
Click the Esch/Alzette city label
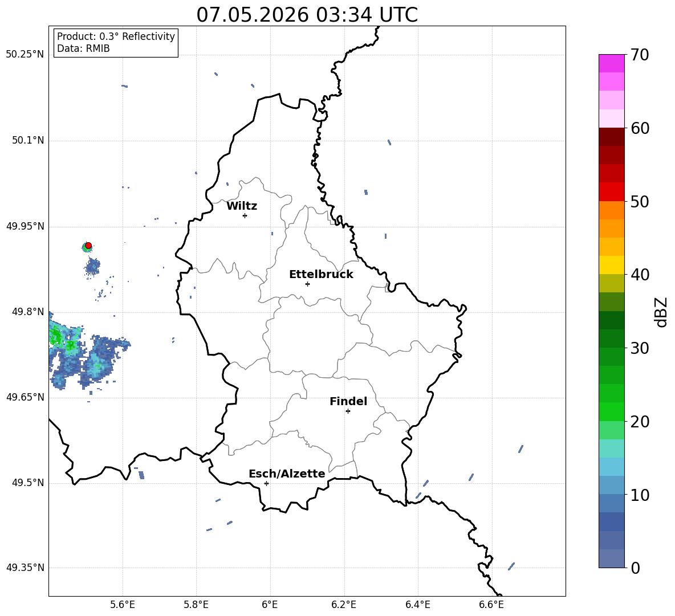(x=287, y=474)
